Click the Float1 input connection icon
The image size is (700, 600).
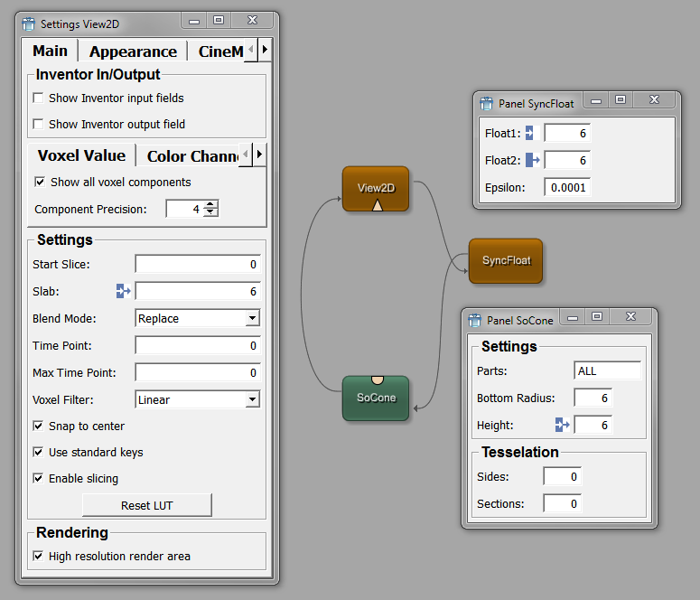(x=530, y=134)
